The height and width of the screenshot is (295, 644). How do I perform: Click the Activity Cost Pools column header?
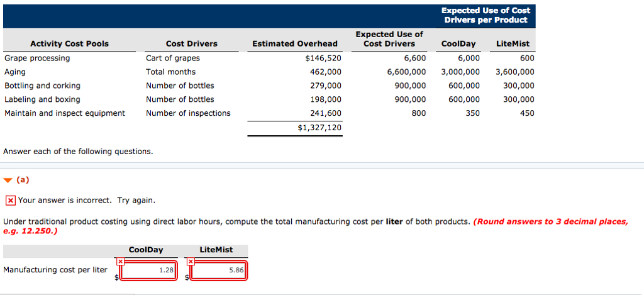(x=69, y=44)
